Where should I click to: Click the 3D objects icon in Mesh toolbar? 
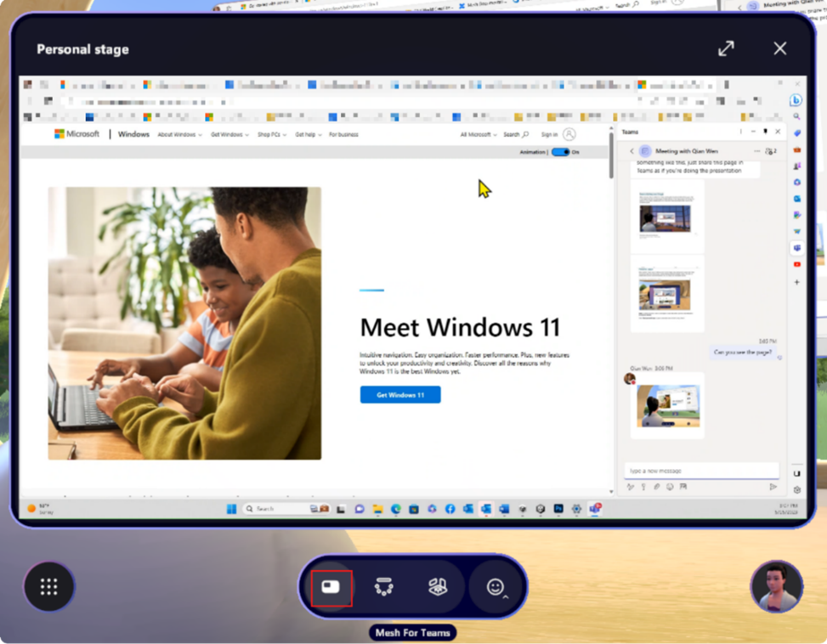pos(437,587)
